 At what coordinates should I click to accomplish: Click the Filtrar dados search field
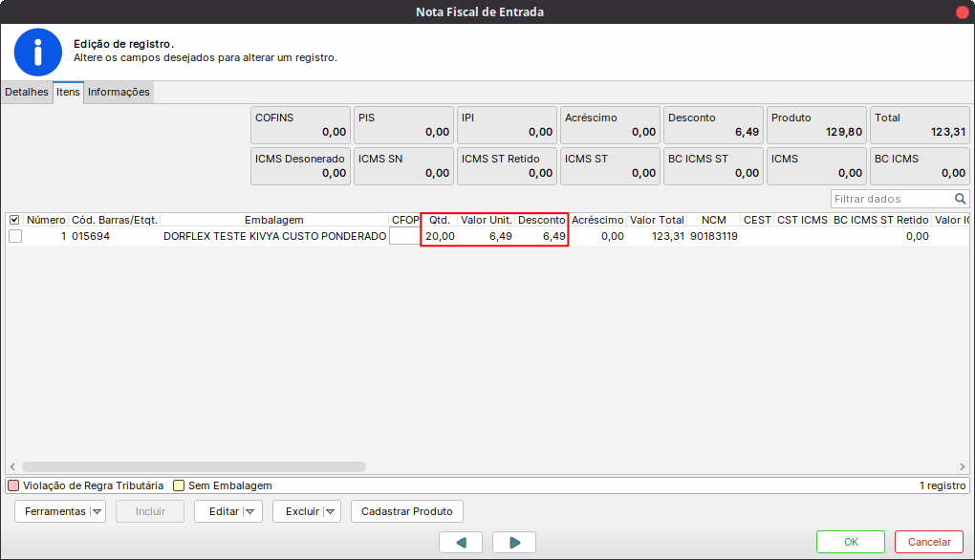click(891, 199)
